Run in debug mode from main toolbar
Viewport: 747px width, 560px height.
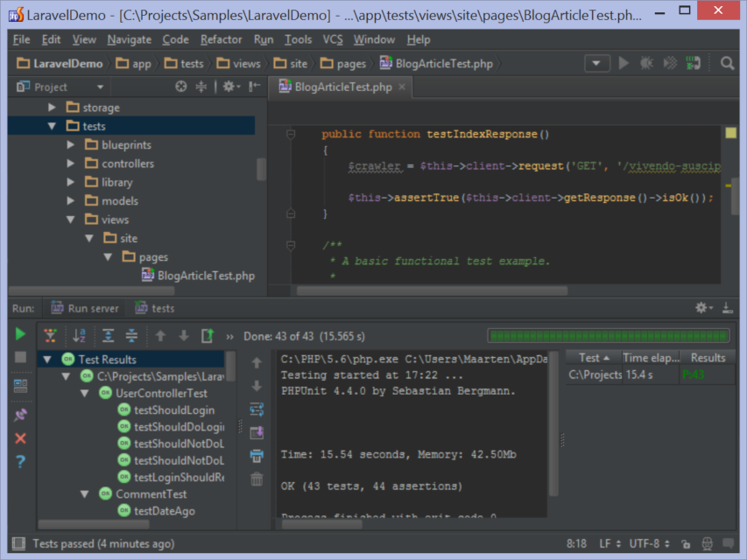coord(646,63)
